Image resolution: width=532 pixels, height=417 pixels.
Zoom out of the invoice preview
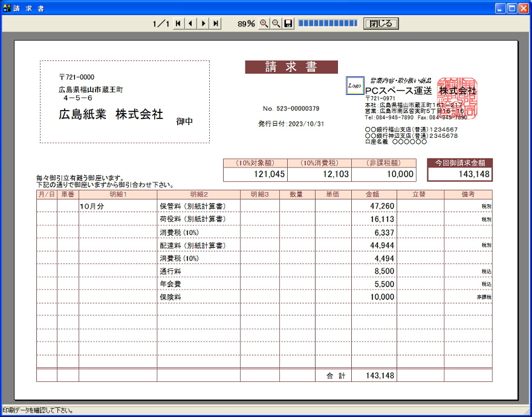(276, 24)
